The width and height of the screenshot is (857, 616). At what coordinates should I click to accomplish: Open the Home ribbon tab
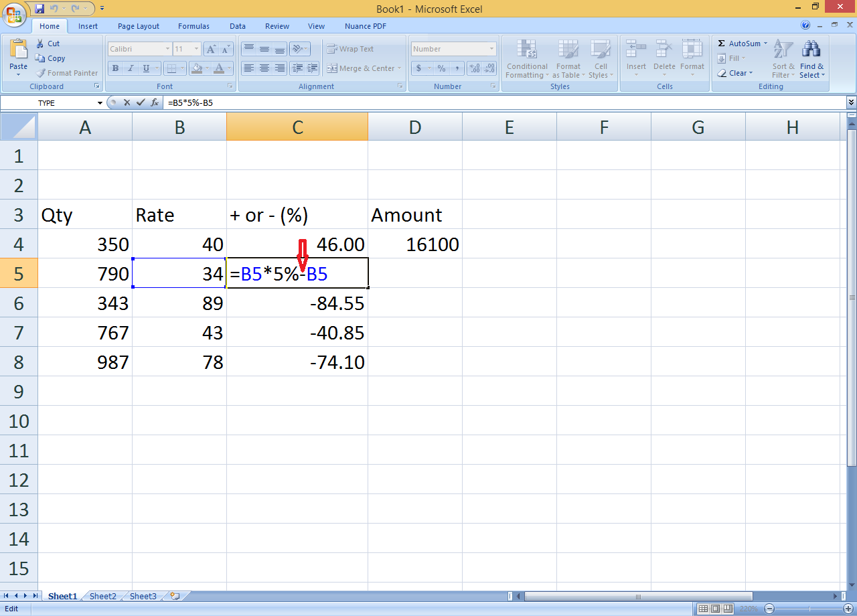[x=50, y=26]
